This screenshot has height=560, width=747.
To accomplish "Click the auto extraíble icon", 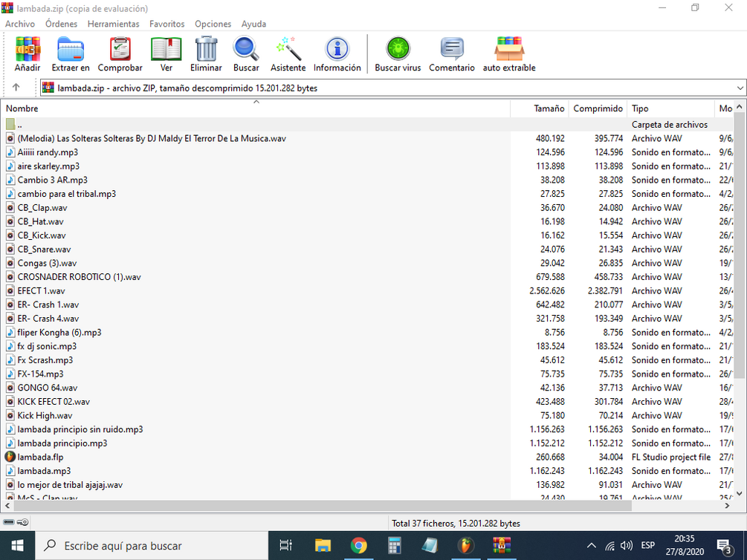I will click(x=509, y=48).
